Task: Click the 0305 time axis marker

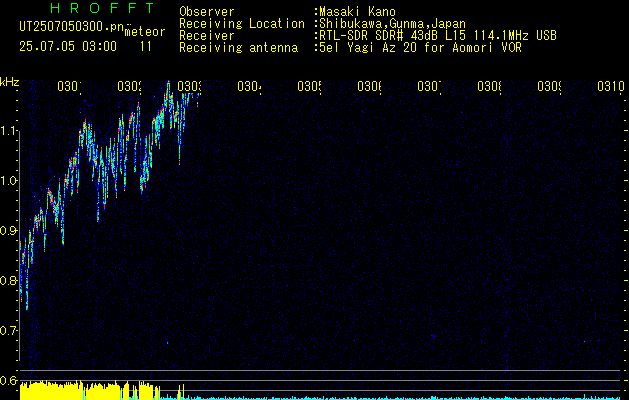Action: [309, 86]
